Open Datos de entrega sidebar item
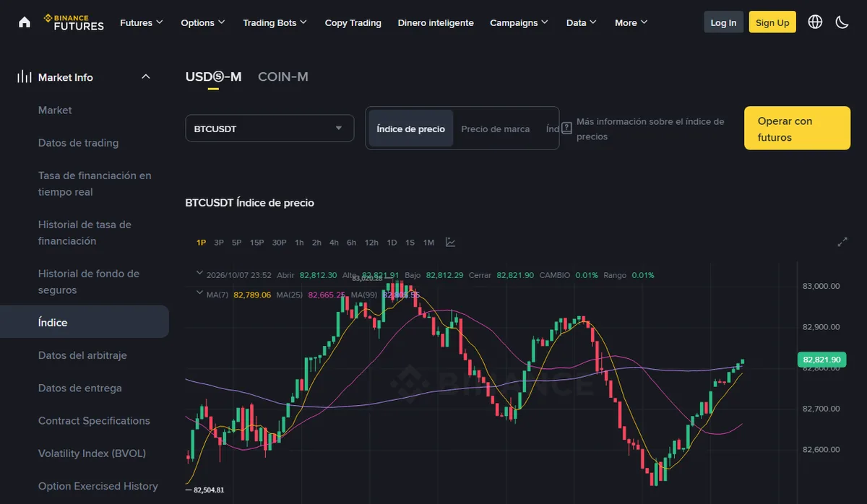Viewport: 867px width, 504px height. point(79,388)
